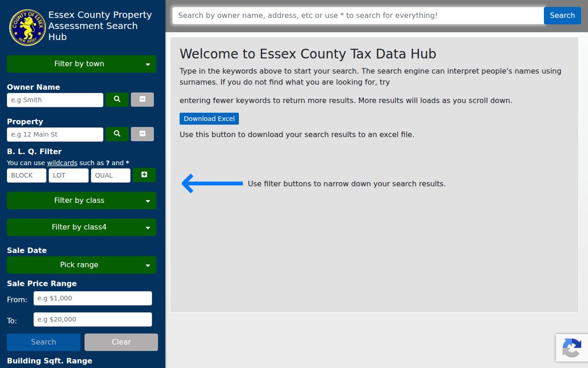Viewport: 588px width, 368px height.
Task: Click the County of Essex seal logo
Action: (28, 28)
